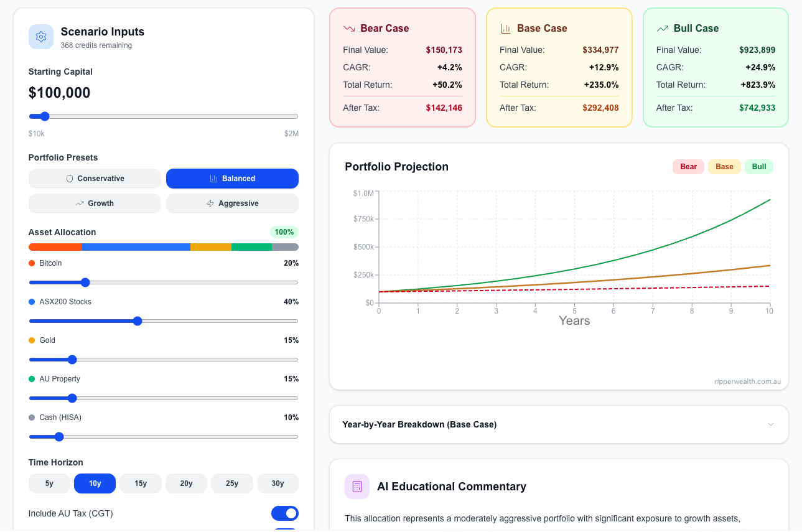Toggle Bear series in chart legend
The width and height of the screenshot is (802, 532).
click(x=688, y=167)
